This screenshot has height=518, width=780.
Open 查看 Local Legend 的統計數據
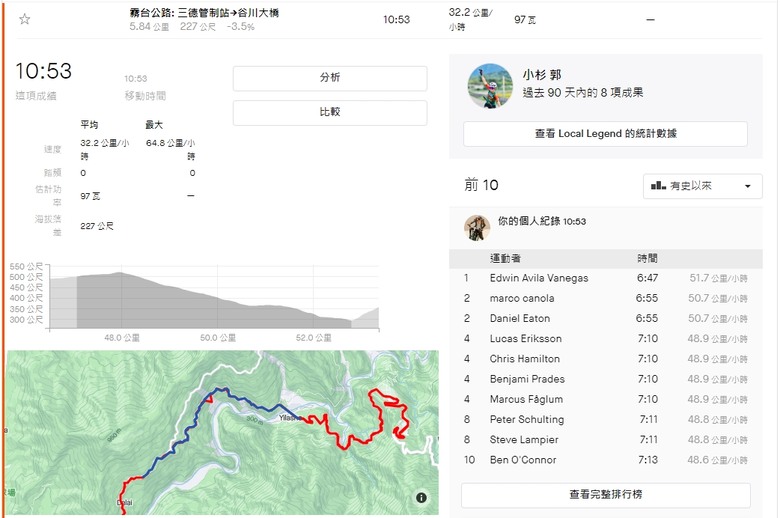point(605,134)
